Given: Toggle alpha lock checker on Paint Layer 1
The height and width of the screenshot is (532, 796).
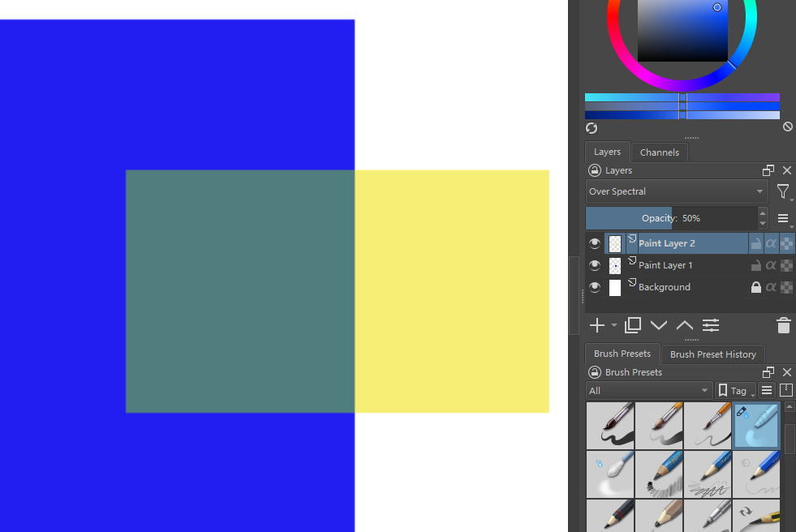Looking at the screenshot, I should click(786, 265).
